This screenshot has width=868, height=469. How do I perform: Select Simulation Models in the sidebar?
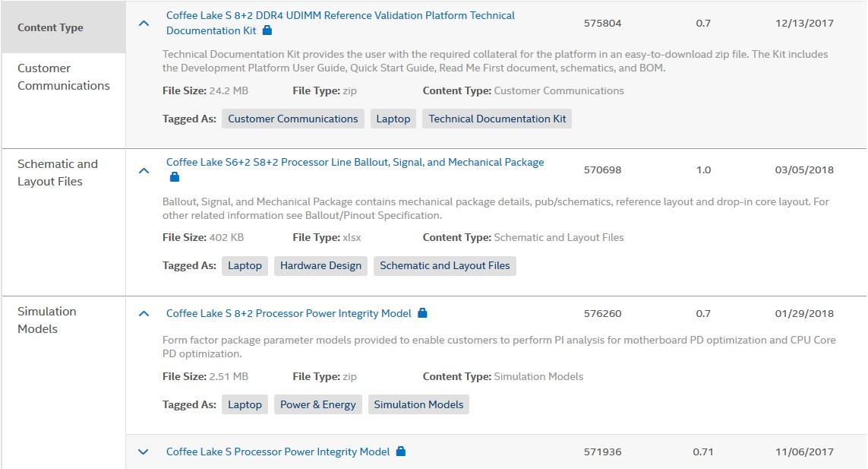click(x=48, y=320)
